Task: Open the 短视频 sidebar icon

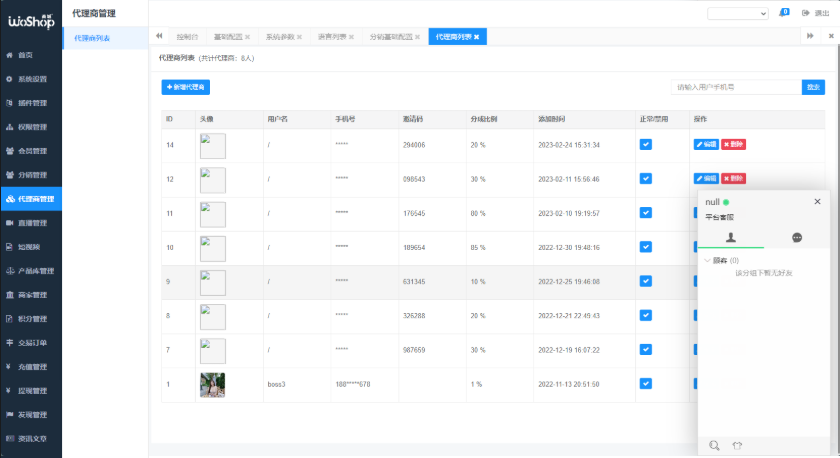Action: pos(9,247)
